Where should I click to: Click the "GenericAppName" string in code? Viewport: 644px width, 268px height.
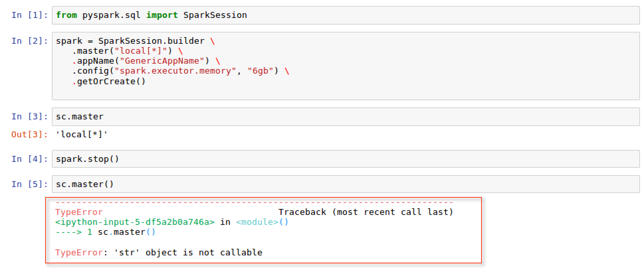click(x=161, y=61)
